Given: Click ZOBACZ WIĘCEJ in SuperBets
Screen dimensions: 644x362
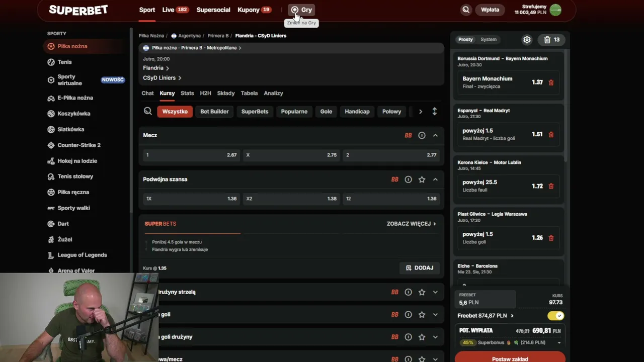Looking at the screenshot, I should point(411,224).
